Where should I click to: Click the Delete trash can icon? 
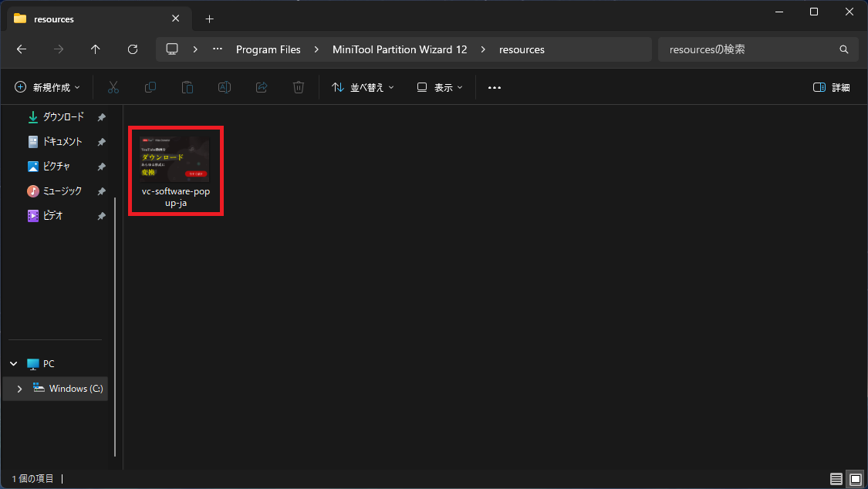pyautogui.click(x=299, y=88)
